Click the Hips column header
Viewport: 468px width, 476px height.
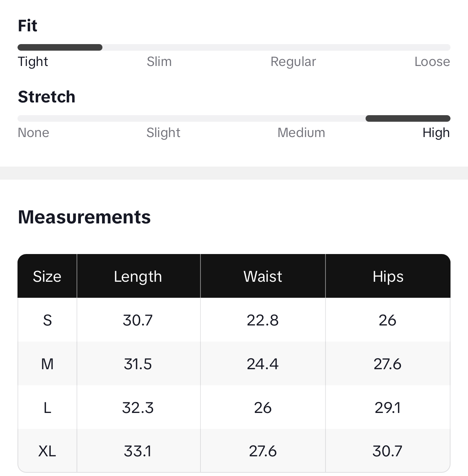[x=388, y=277]
